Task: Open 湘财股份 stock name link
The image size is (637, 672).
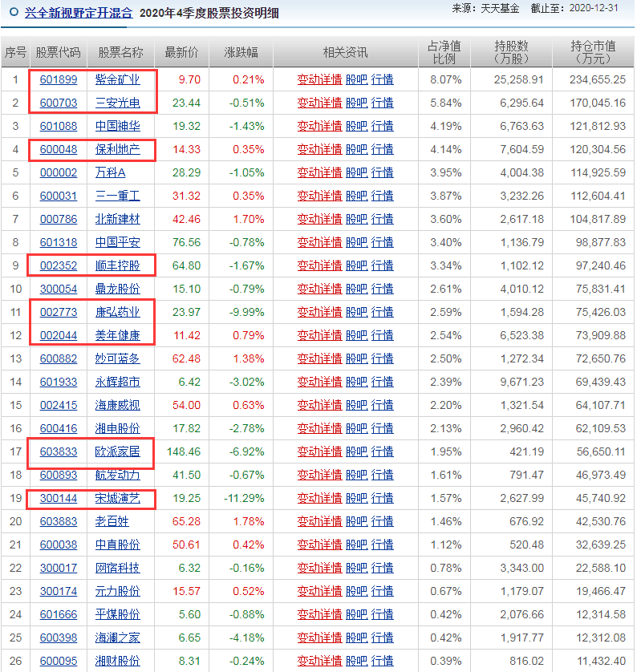Action: 117,661
